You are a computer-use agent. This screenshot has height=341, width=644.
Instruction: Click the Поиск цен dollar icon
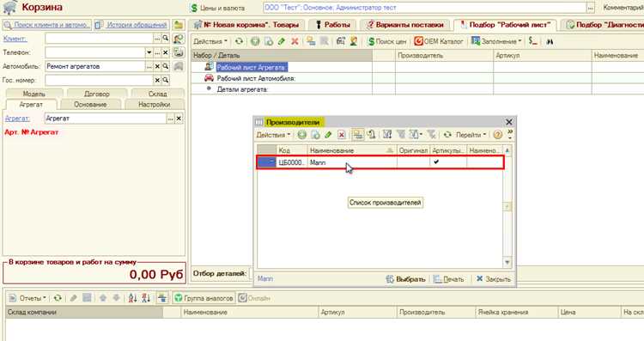click(x=371, y=41)
